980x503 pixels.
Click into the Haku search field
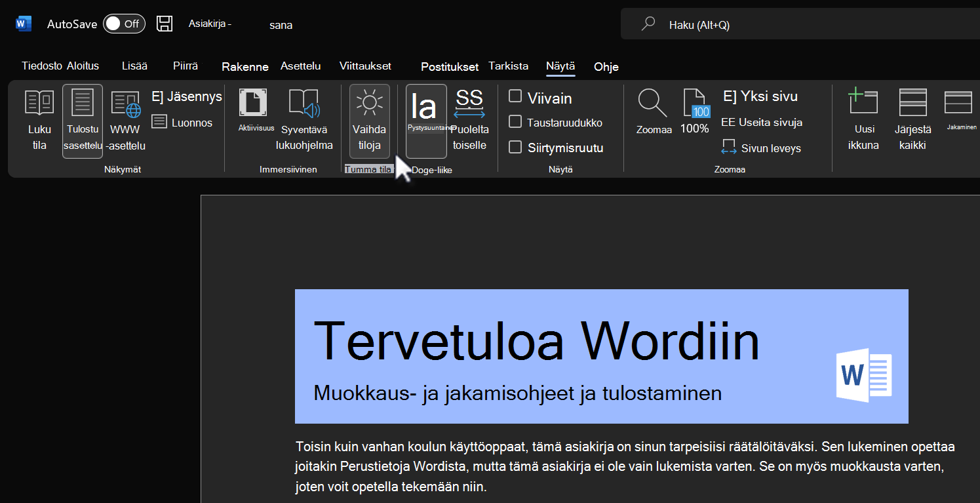click(800, 25)
